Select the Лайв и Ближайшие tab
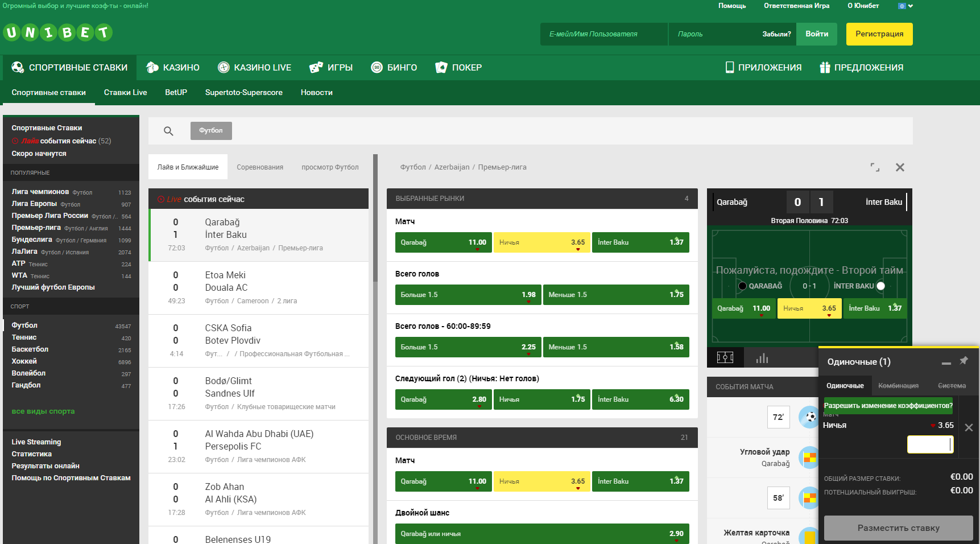Image resolution: width=980 pixels, height=544 pixels. click(188, 167)
